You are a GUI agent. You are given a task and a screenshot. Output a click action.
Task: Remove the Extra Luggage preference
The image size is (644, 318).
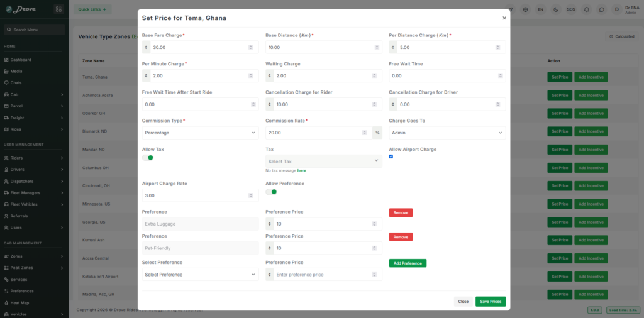pyautogui.click(x=401, y=212)
